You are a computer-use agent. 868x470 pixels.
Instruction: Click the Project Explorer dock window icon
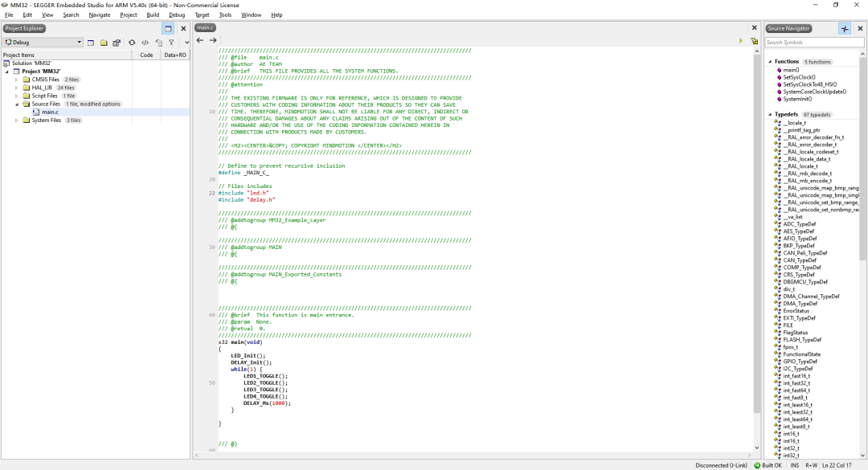pos(168,28)
